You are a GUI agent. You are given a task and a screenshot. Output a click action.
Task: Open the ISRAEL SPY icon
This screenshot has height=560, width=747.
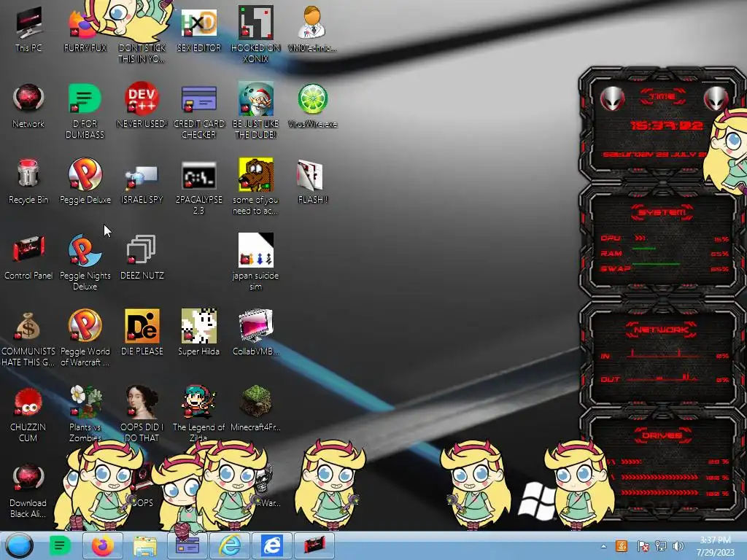pyautogui.click(x=142, y=177)
